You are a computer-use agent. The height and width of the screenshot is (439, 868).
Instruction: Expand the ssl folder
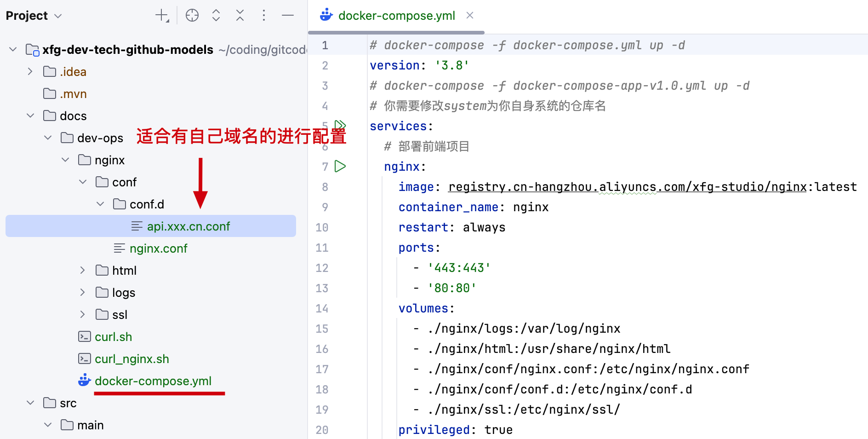pos(83,315)
